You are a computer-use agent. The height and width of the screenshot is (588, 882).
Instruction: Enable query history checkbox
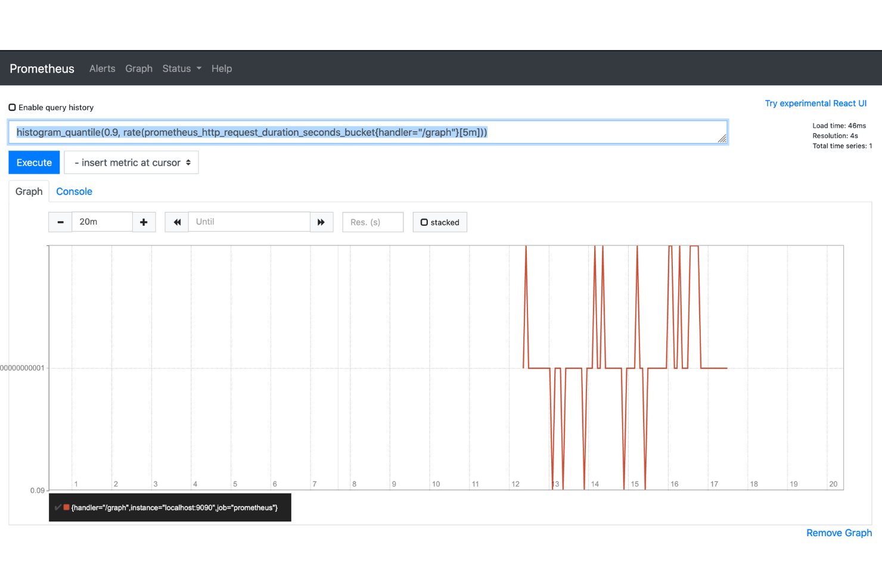(12, 107)
